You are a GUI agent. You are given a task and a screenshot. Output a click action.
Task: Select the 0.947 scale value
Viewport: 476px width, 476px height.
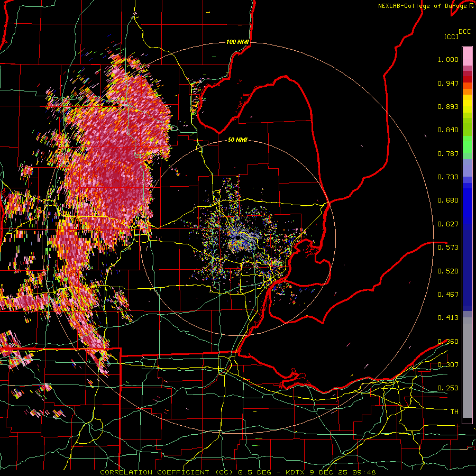(x=448, y=83)
